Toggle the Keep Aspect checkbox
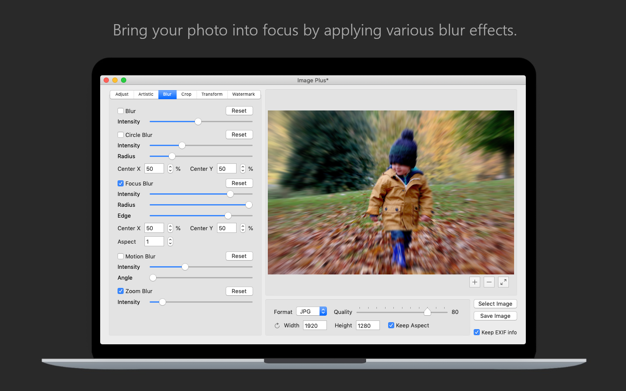 pyautogui.click(x=391, y=325)
